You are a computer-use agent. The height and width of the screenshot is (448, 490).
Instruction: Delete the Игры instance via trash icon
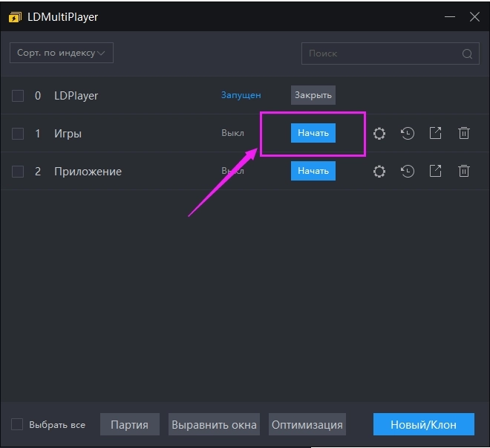pyautogui.click(x=464, y=133)
